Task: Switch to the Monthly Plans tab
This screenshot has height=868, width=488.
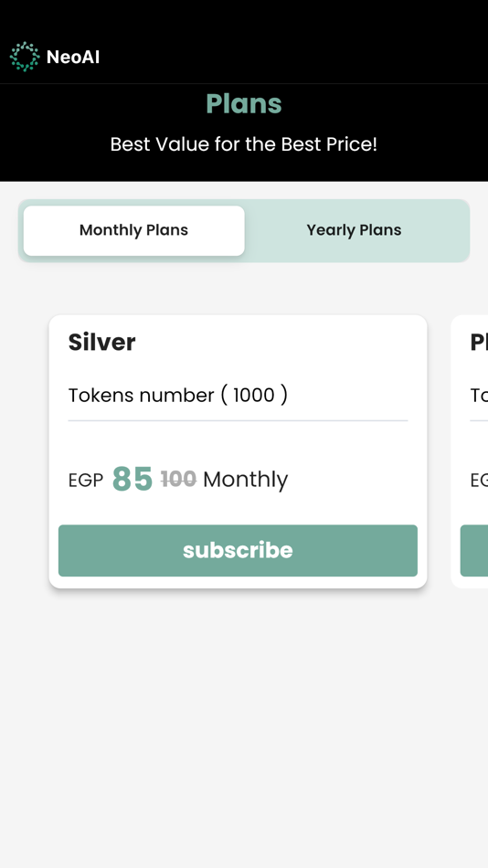Action: pos(134,230)
